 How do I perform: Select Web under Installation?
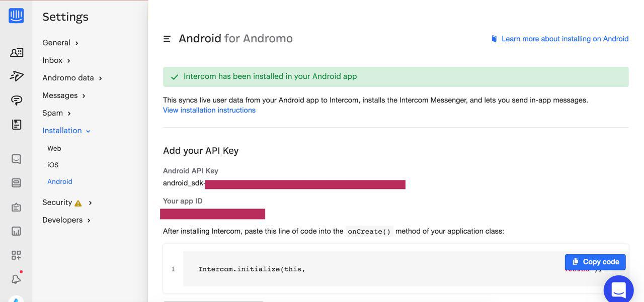point(54,148)
